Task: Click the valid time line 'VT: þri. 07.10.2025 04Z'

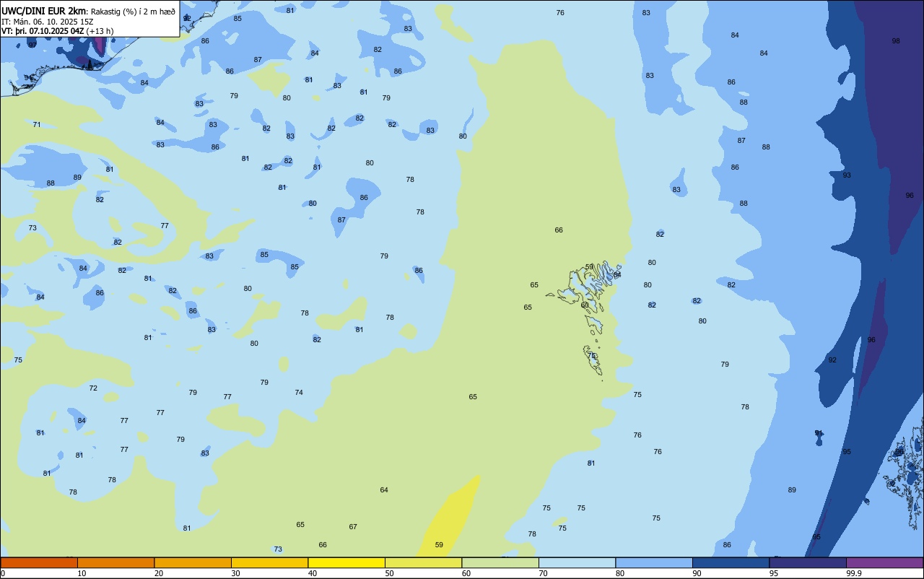Action: 43,31
